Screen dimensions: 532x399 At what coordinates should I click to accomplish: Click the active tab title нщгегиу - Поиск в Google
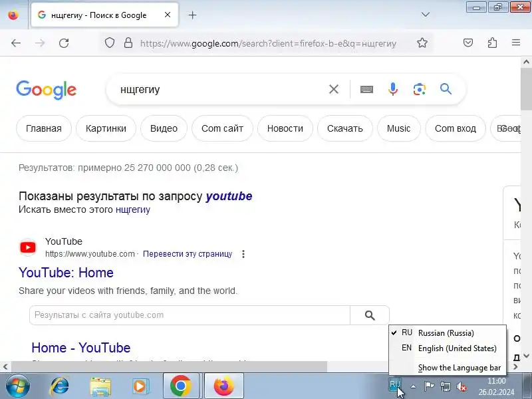coord(98,15)
